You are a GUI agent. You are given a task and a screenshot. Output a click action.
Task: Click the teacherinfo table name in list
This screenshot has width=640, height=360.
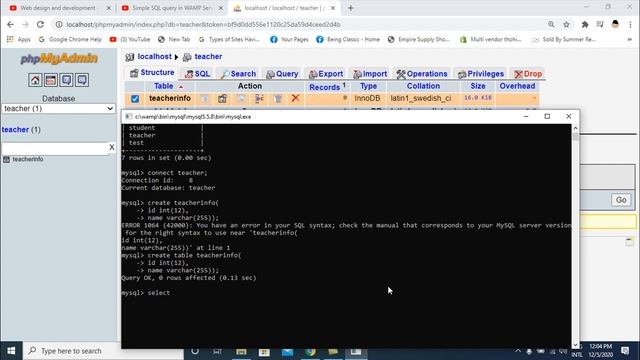pos(170,98)
